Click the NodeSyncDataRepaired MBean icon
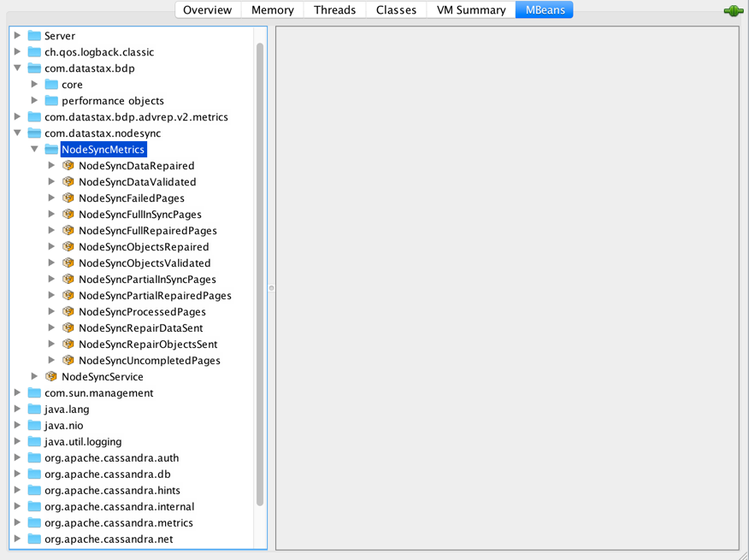Image resolution: width=749 pixels, height=560 pixels. click(68, 166)
